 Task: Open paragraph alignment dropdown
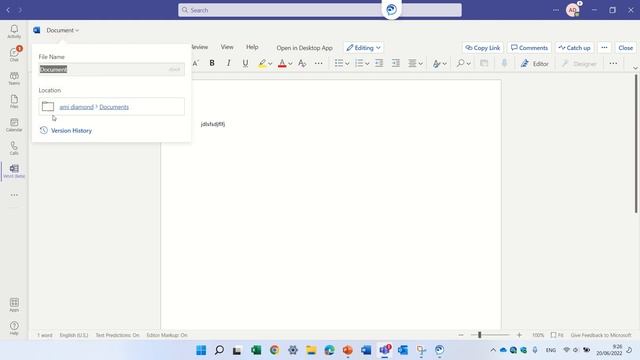(416, 63)
